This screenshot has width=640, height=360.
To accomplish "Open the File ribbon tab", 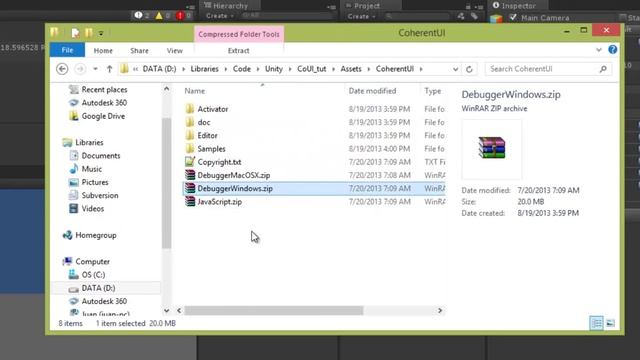I will pyautogui.click(x=67, y=50).
